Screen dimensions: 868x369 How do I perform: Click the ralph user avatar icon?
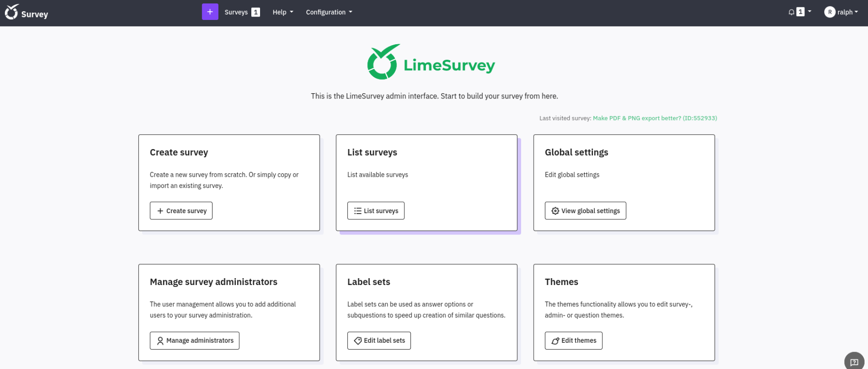coord(830,12)
